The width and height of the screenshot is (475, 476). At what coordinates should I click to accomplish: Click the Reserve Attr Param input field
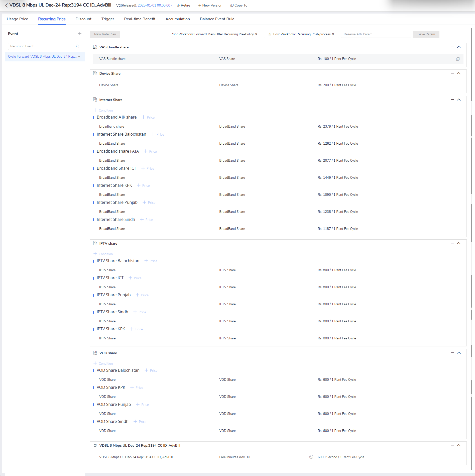pos(376,34)
